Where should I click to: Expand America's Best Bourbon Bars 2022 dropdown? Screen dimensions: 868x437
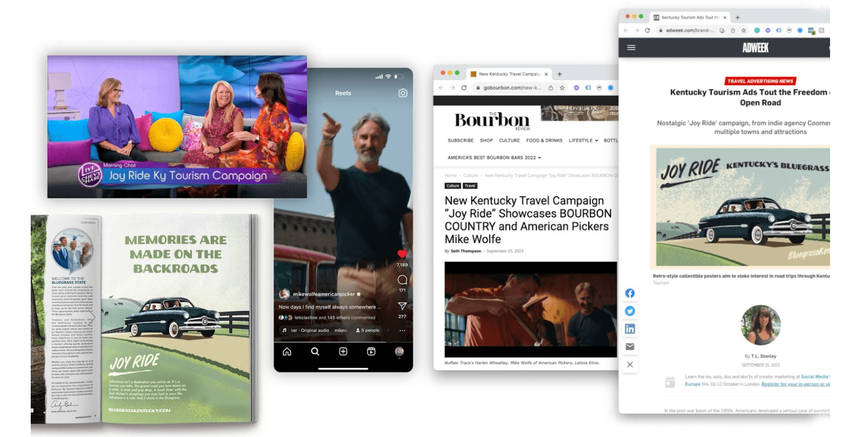coord(494,157)
